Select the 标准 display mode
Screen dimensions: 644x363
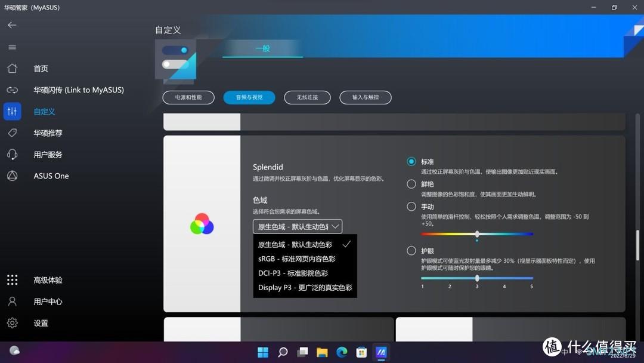411,162
